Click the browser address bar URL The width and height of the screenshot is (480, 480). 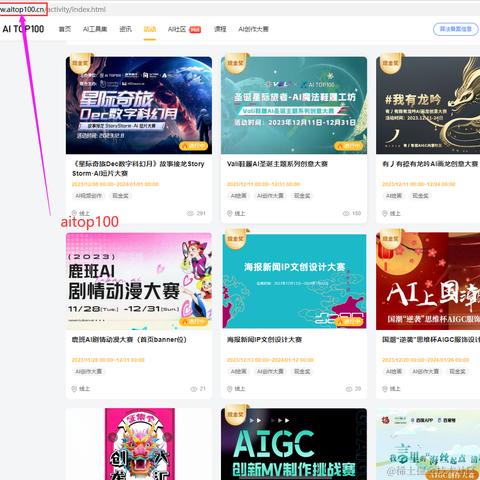tap(53, 9)
